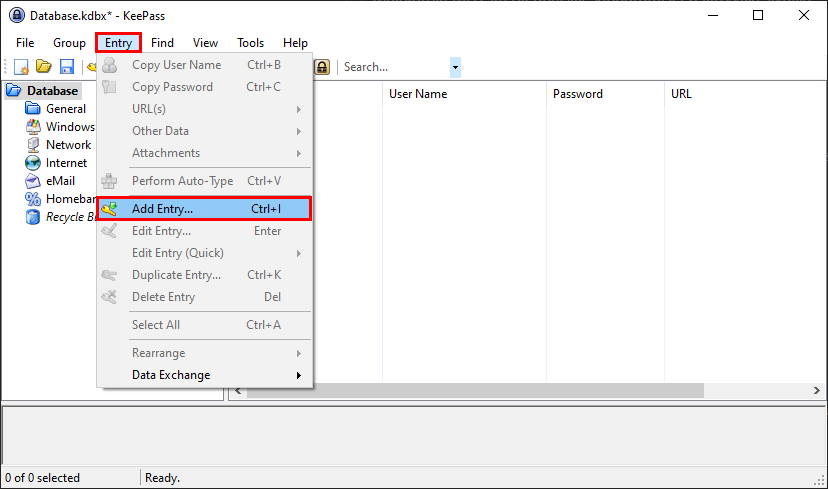Minimize the KeePass window
The height and width of the screenshot is (489, 828).
713,15
